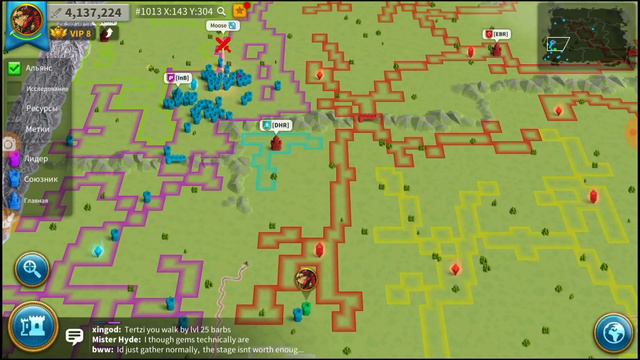
Task: Open bww's chat message
Action: 198,350
